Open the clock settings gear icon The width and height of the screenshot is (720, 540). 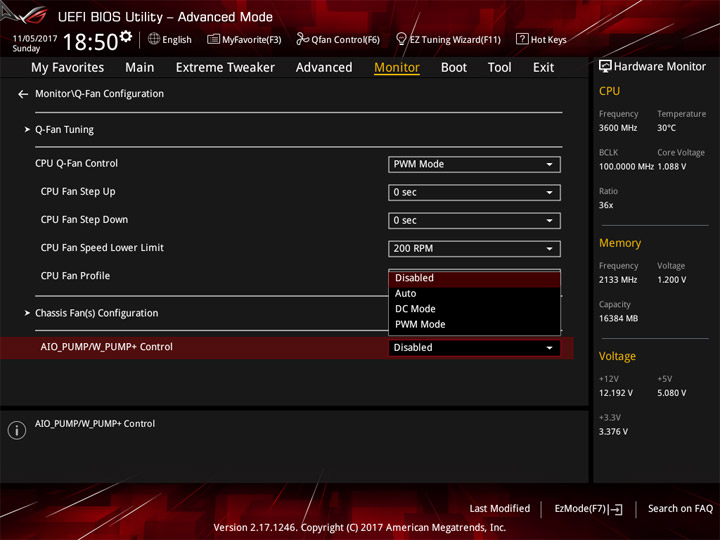[126, 36]
